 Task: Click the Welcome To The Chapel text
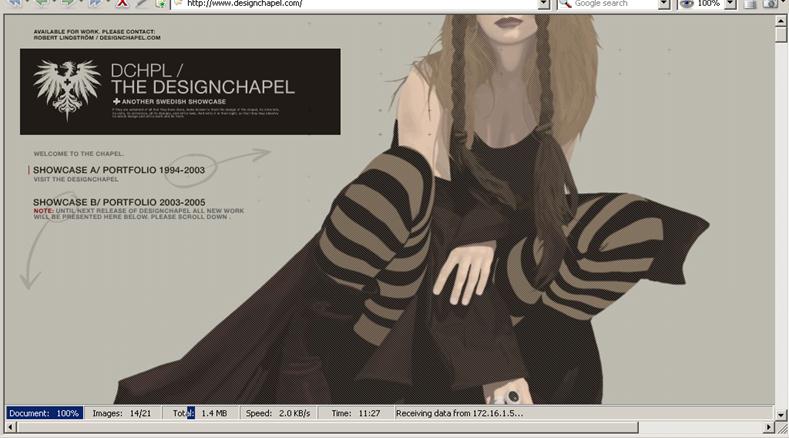tap(78, 154)
